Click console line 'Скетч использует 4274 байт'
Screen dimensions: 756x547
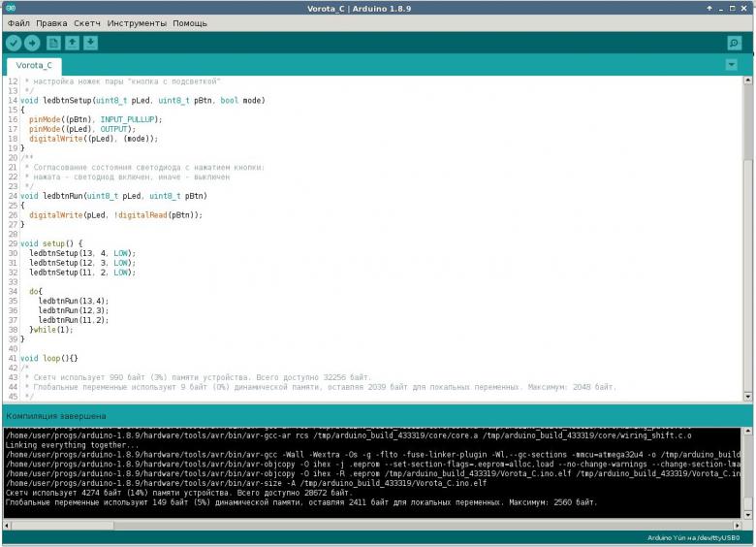coord(179,493)
